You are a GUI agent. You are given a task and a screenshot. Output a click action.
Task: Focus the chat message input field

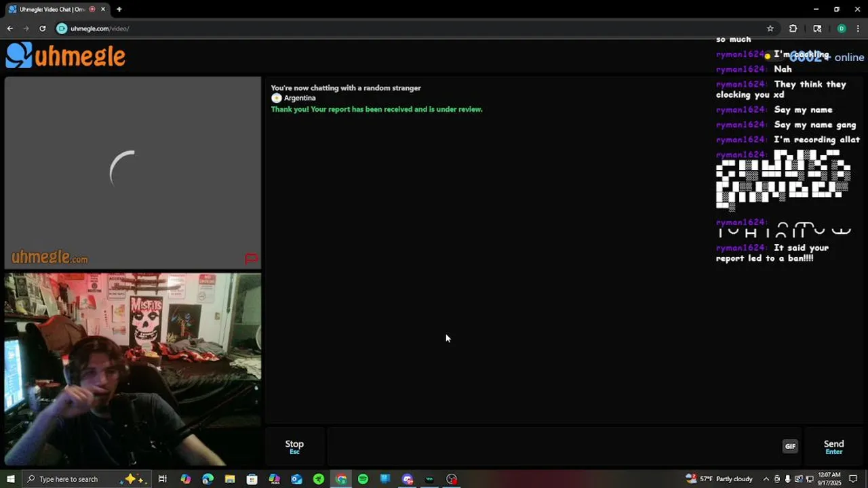(x=553, y=447)
